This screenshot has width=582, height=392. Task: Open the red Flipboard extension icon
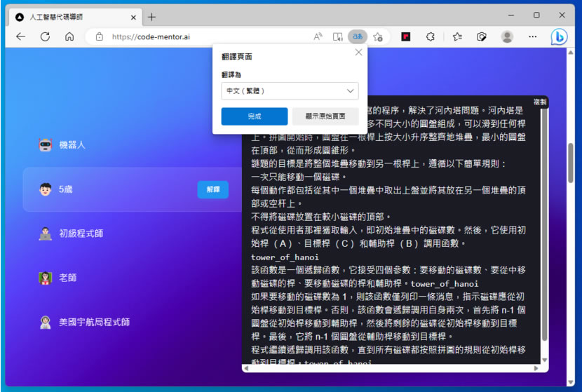tap(406, 36)
